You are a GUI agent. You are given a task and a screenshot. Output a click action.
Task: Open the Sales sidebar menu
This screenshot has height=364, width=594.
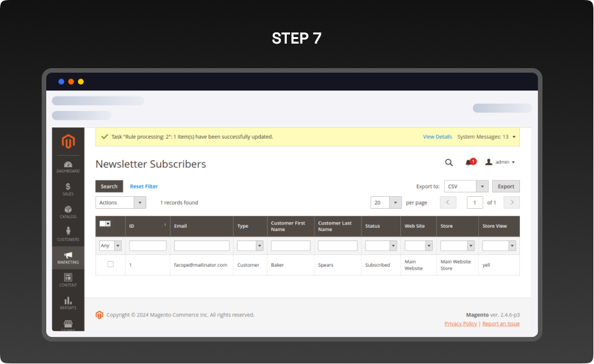tap(68, 190)
